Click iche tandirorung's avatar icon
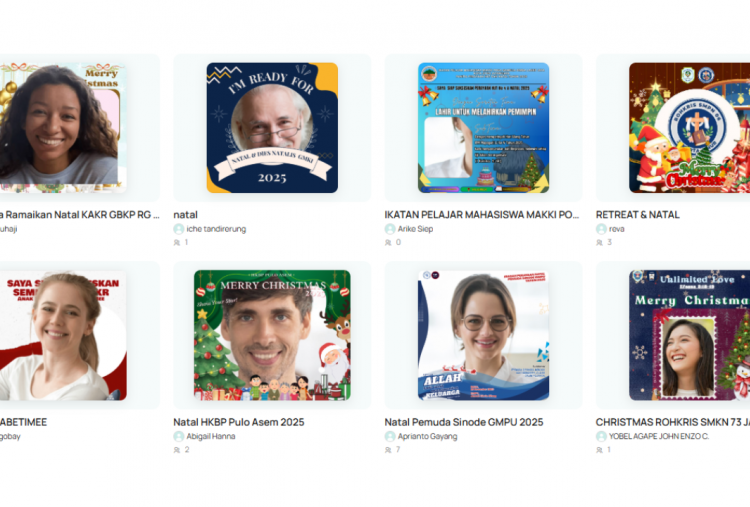The width and height of the screenshot is (750, 507). tap(179, 229)
